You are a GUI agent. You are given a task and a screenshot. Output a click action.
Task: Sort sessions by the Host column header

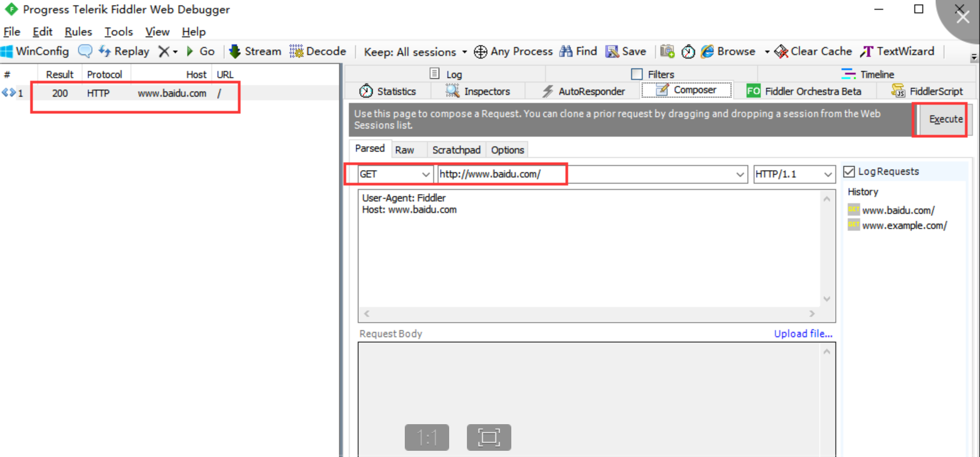172,75
